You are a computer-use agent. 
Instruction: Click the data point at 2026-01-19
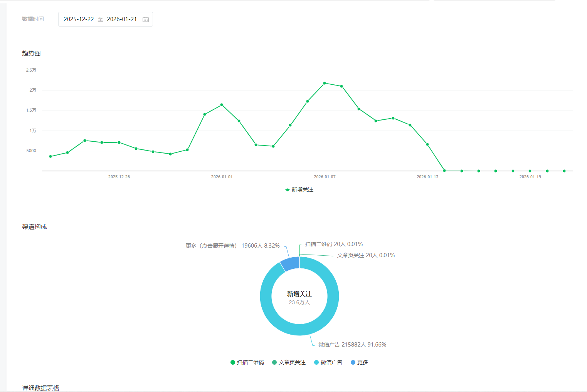(x=530, y=171)
